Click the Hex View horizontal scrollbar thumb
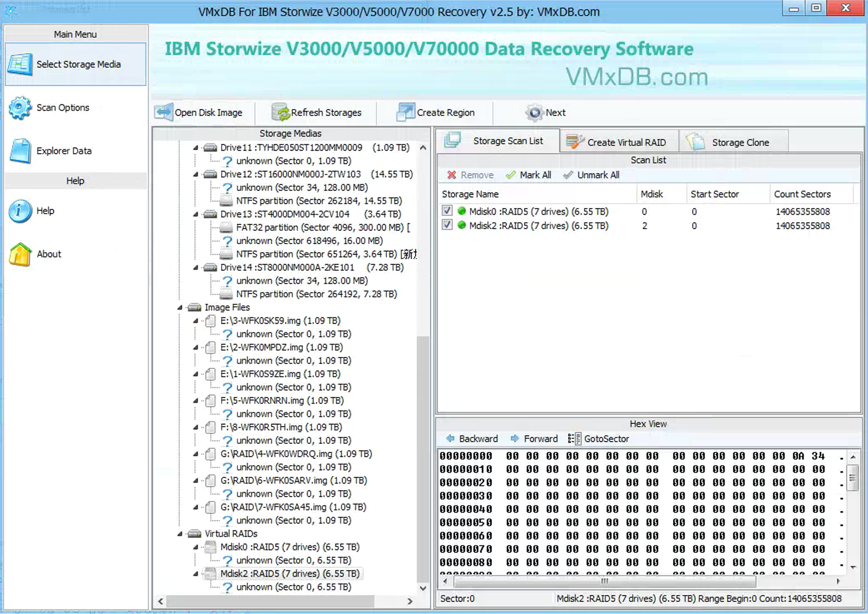The width and height of the screenshot is (868, 614). pyautogui.click(x=605, y=581)
